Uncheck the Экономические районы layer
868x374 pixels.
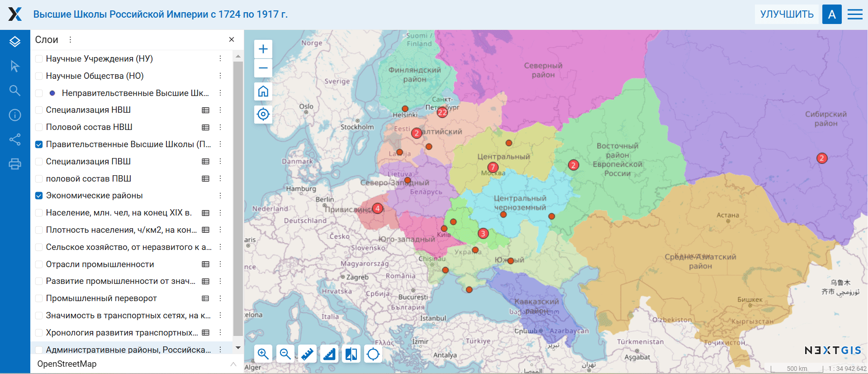click(39, 196)
